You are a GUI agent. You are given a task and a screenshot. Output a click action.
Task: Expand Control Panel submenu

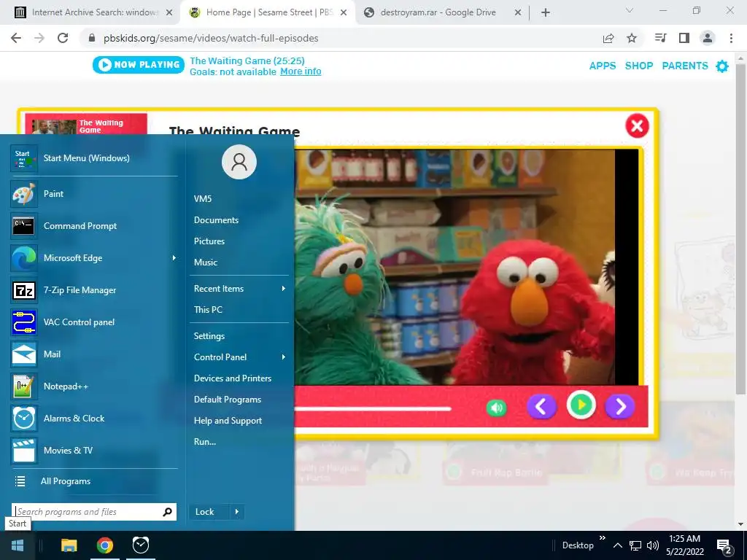coord(284,357)
